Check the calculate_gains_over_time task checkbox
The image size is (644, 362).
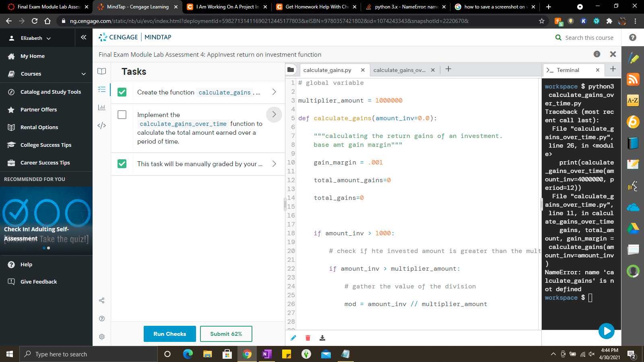pyautogui.click(x=122, y=115)
